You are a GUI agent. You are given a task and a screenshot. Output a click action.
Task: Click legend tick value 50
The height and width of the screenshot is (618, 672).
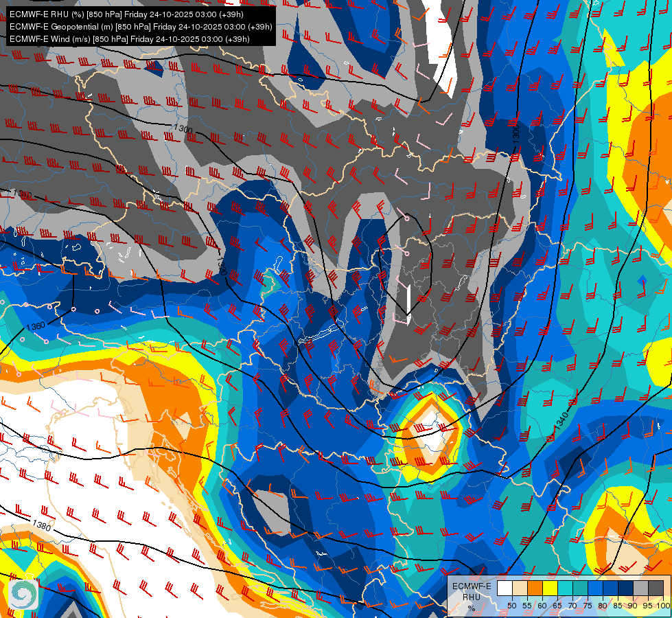pos(512,606)
